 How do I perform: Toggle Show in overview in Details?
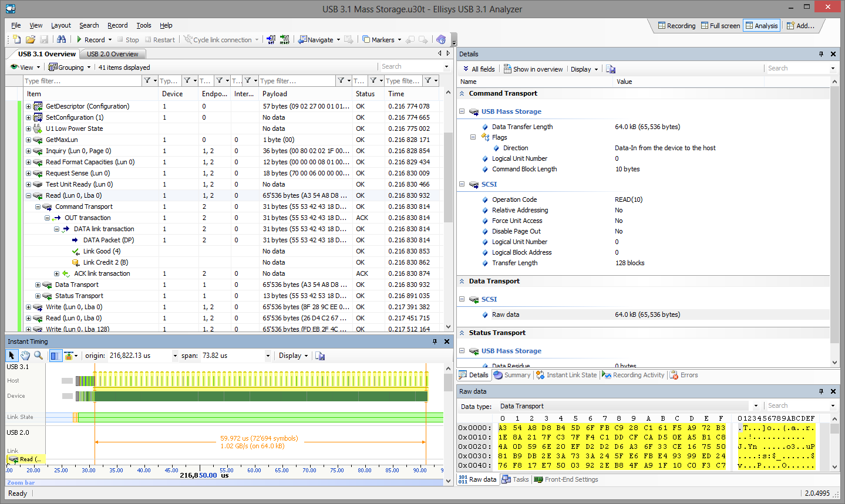533,69
